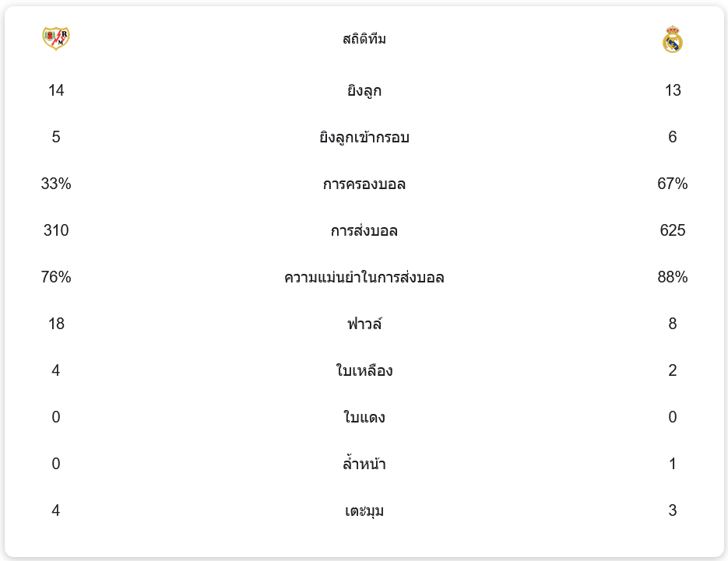The width and height of the screenshot is (728, 561).
Task: Click the 33% possession value
Action: [56, 184]
